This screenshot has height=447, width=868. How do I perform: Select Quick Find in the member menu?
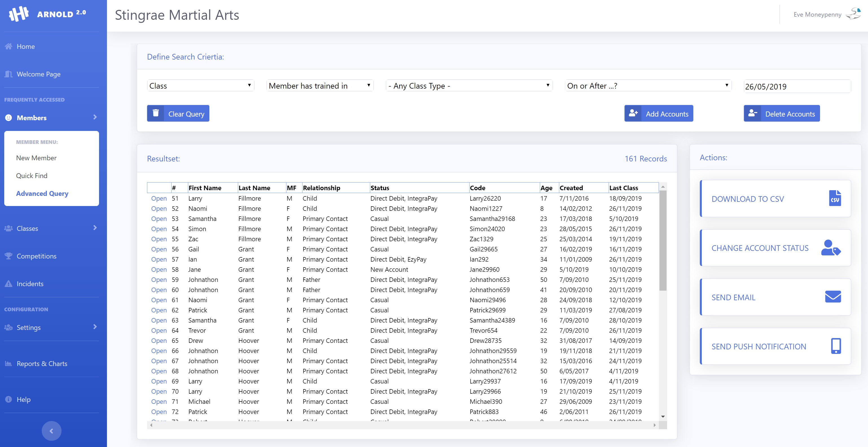tap(32, 176)
